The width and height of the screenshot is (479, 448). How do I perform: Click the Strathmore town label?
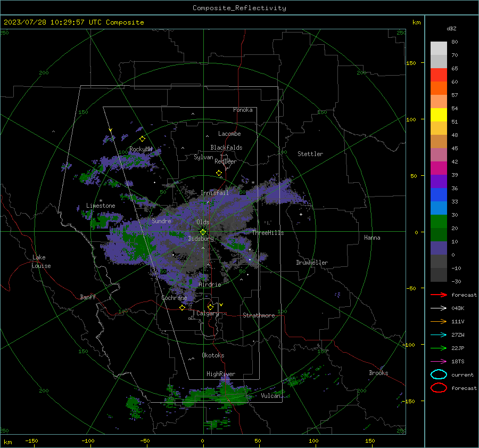coord(259,315)
